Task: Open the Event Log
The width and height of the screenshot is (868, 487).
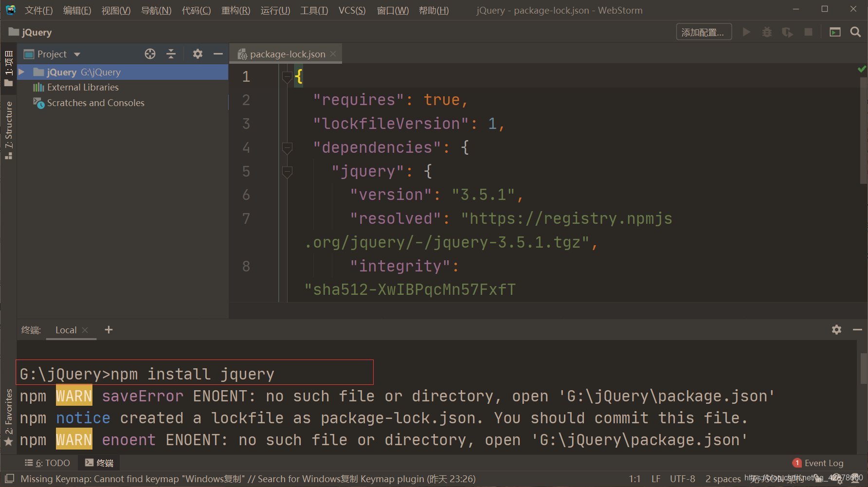Action: point(818,463)
